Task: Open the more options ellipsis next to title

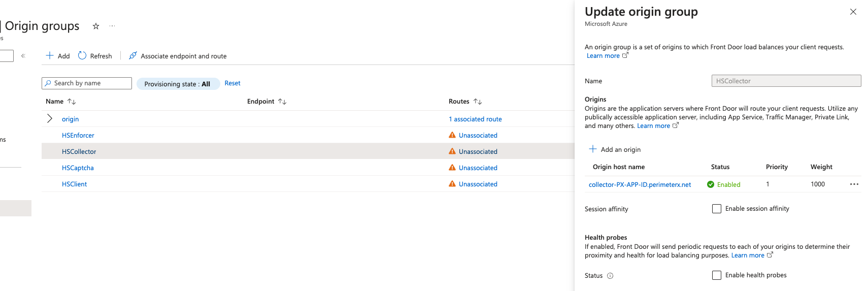Action: pos(112,26)
